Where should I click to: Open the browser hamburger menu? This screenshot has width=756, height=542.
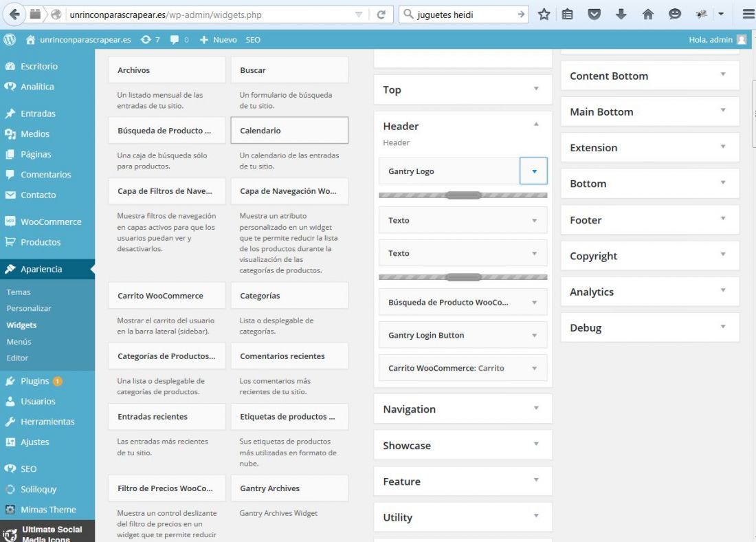[748, 14]
